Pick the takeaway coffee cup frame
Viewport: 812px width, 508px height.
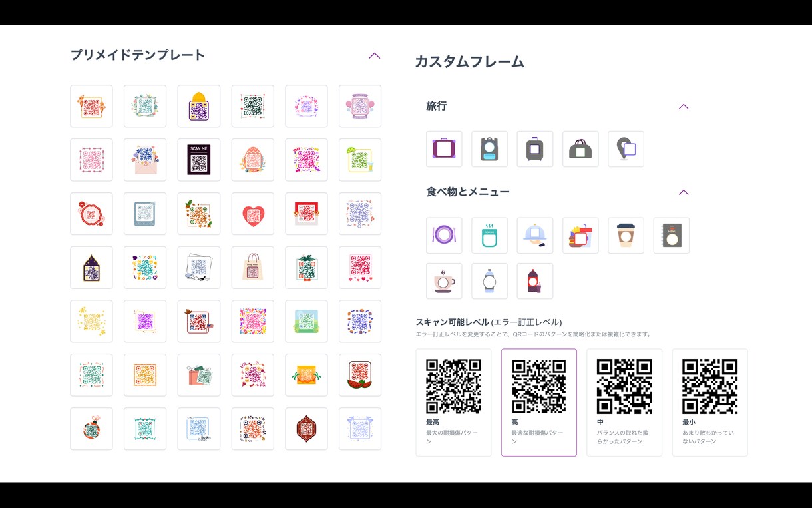(626, 235)
